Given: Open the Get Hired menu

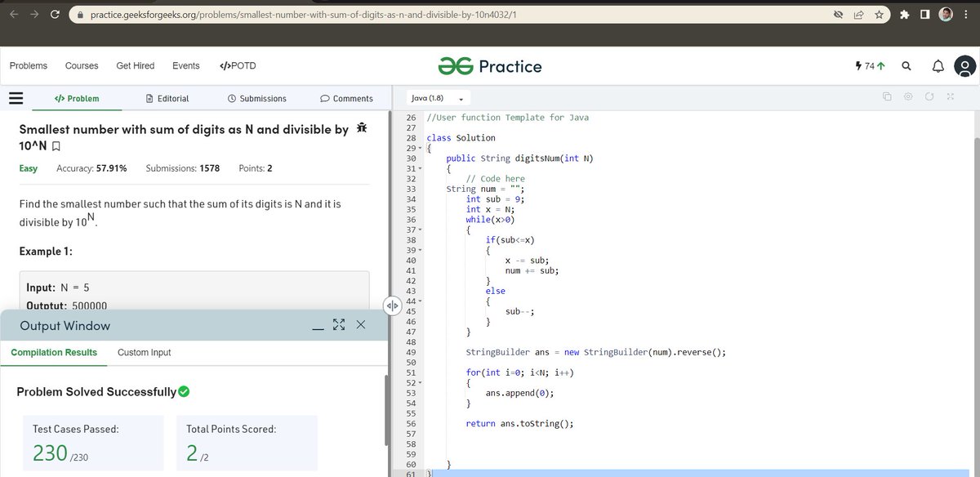Looking at the screenshot, I should (x=136, y=65).
